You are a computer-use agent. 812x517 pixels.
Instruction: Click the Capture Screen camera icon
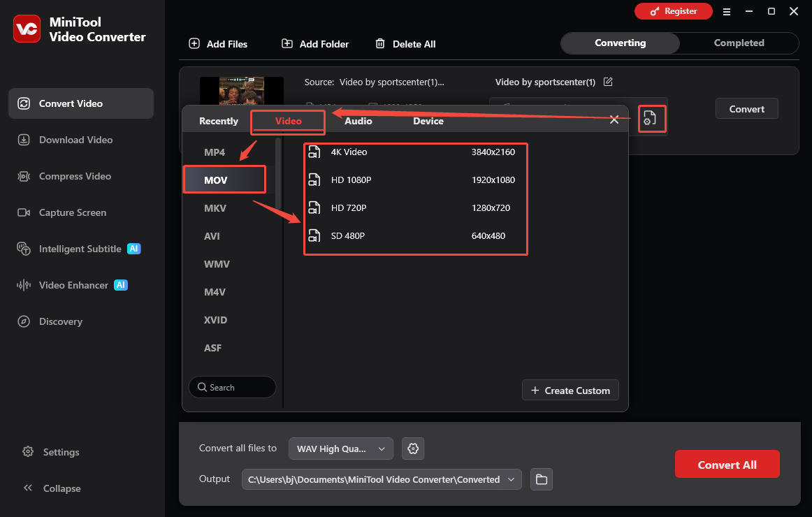[x=24, y=212]
